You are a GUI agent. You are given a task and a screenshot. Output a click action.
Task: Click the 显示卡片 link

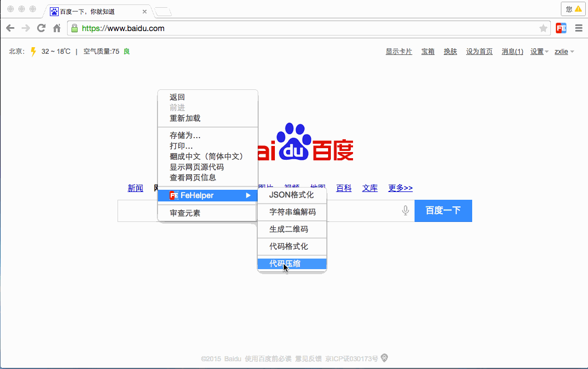399,52
